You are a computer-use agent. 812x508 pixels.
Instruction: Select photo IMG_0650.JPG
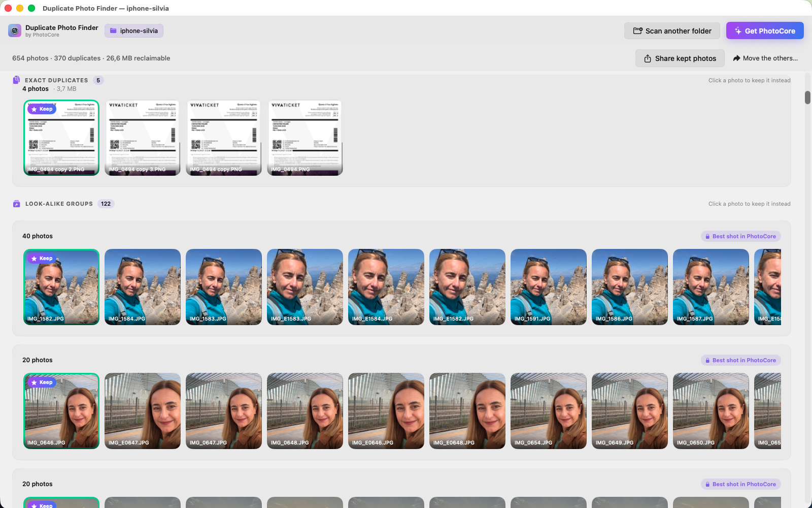point(711,411)
